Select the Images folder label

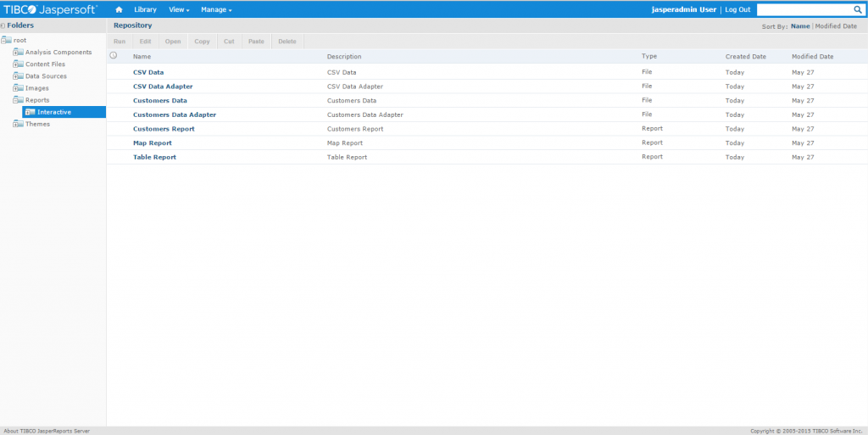coord(37,88)
